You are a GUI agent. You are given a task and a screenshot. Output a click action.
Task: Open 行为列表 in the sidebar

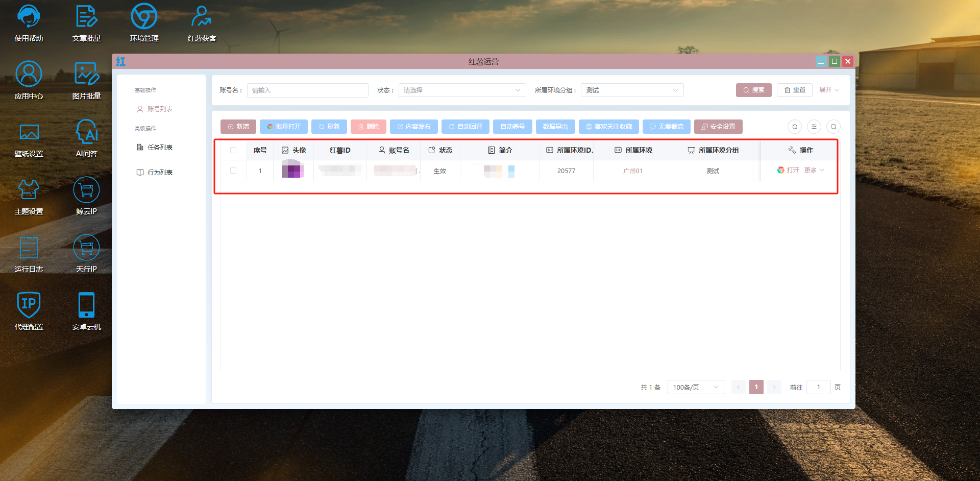click(155, 173)
